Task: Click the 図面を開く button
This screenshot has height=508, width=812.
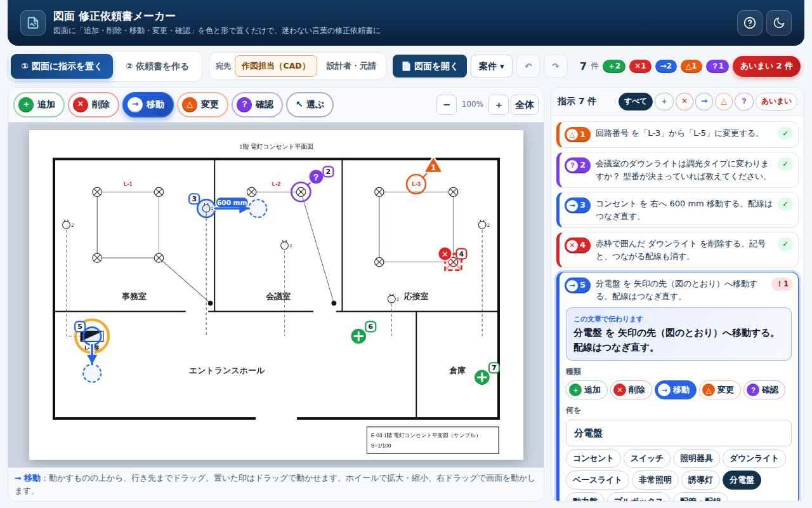Action: pyautogui.click(x=429, y=66)
